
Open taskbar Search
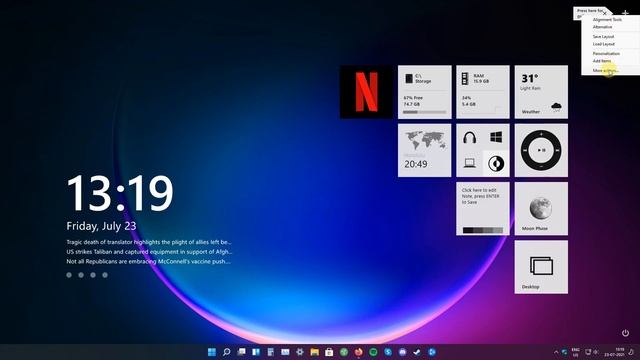(227, 352)
